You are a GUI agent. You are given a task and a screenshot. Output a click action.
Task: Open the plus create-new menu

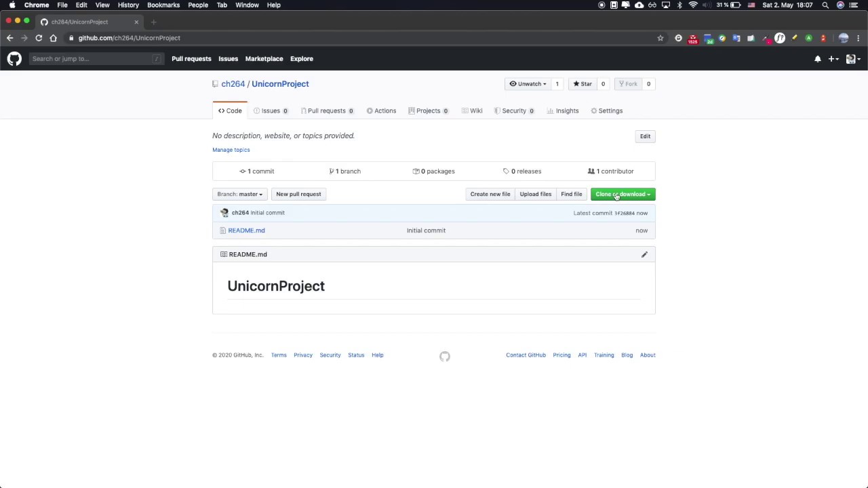[x=833, y=59]
